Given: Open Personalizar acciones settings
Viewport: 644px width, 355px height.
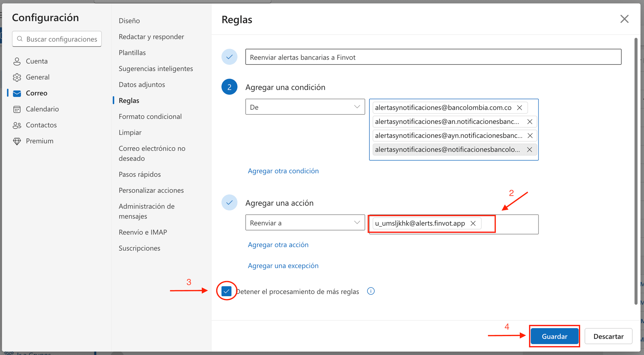Looking at the screenshot, I should [151, 191].
